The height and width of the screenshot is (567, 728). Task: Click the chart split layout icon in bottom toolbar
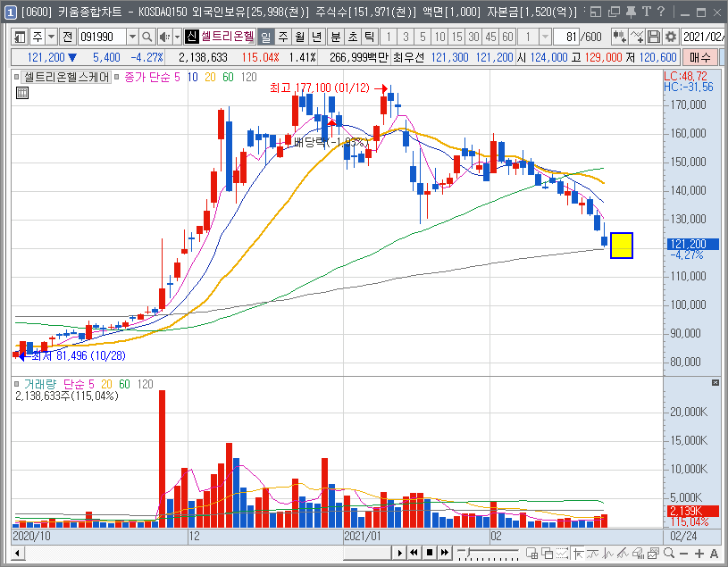(531, 553)
